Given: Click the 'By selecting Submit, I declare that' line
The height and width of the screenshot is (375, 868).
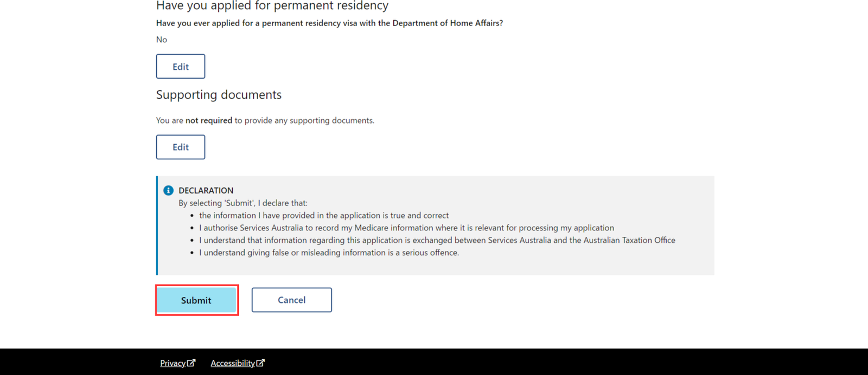Looking at the screenshot, I should point(243,203).
